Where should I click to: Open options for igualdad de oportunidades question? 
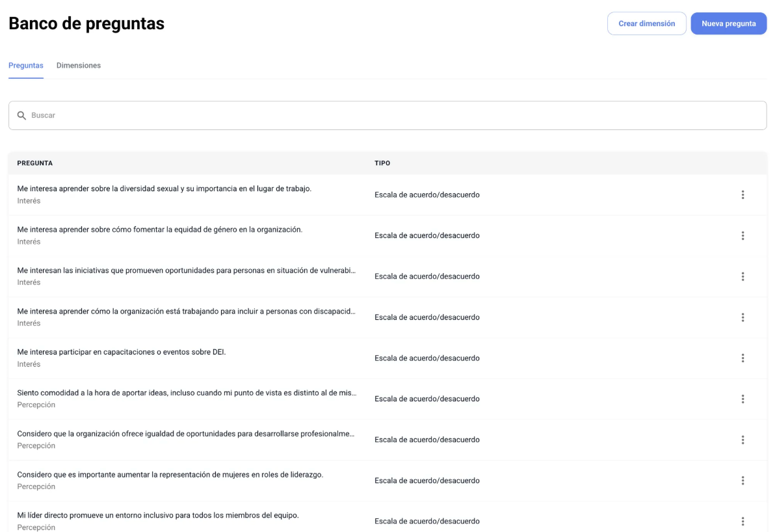(742, 440)
